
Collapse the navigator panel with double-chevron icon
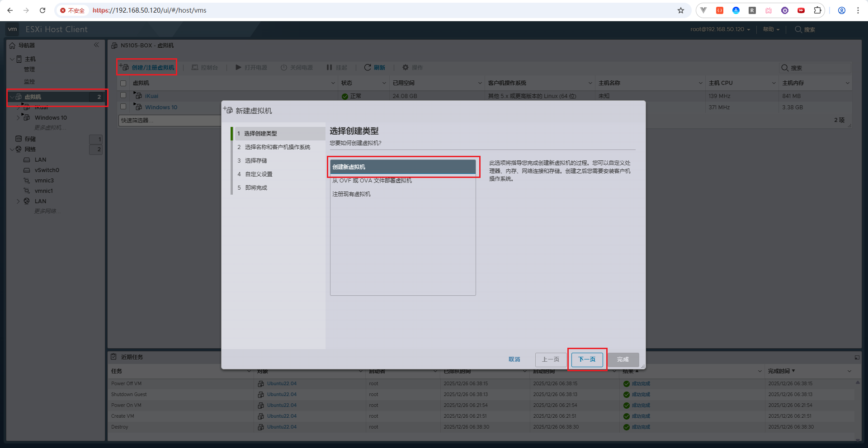96,45
